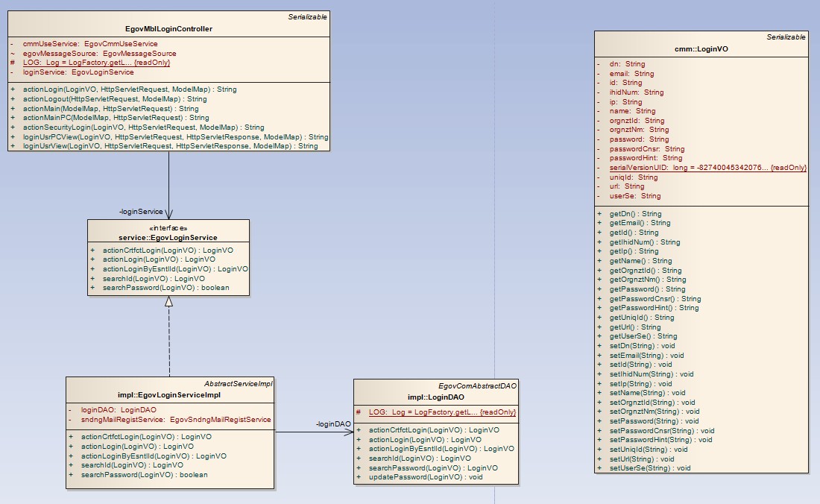Click the -loginDAO association label
This screenshot has width=820, height=504.
[x=333, y=424]
